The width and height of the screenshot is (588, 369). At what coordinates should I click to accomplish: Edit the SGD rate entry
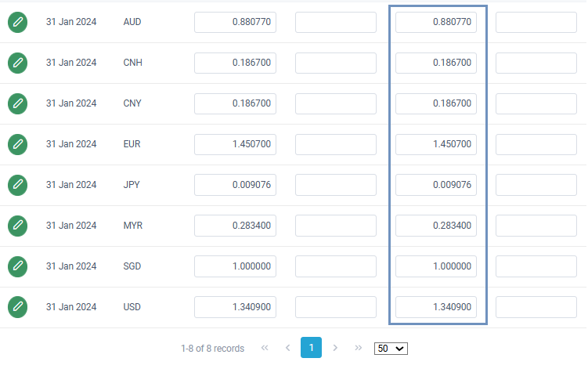(17, 266)
